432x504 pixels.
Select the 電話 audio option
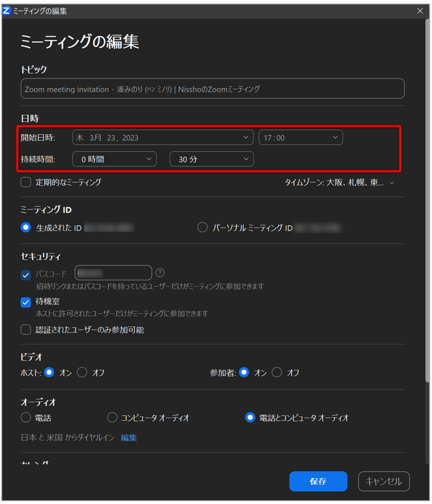pyautogui.click(x=26, y=417)
